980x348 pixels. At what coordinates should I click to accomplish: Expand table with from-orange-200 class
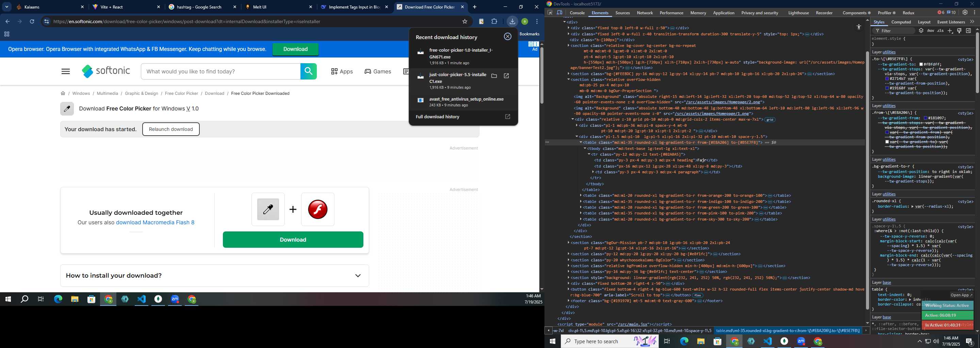coord(581,196)
